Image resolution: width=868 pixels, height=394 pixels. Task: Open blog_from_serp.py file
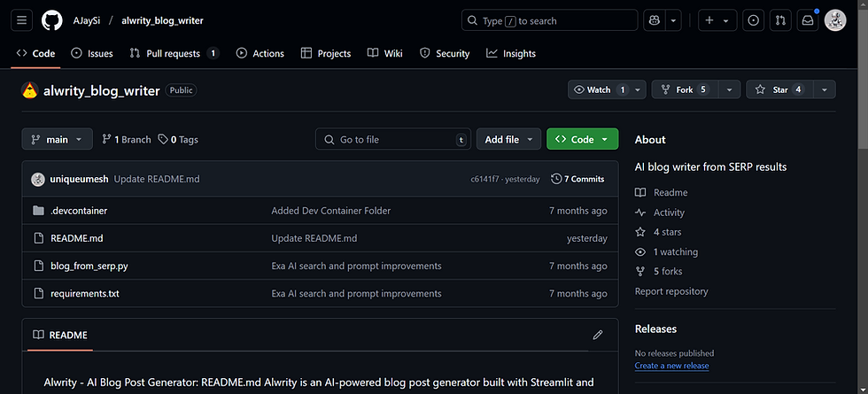click(x=89, y=267)
